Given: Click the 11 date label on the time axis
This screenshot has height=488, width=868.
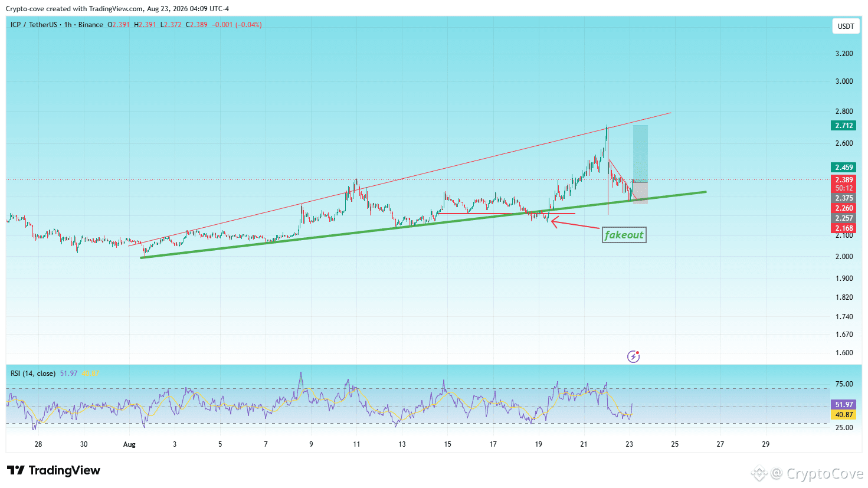Looking at the screenshot, I should (356, 444).
